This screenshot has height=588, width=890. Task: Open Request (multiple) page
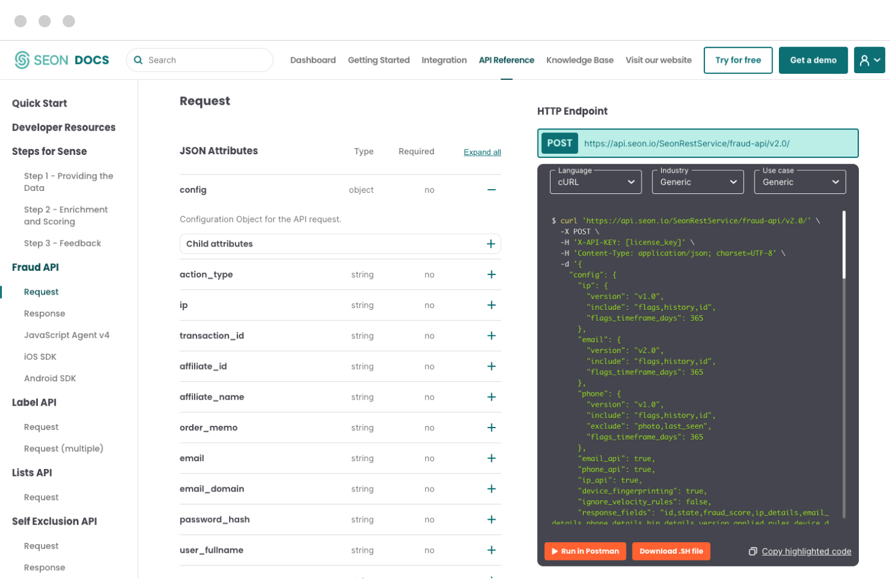pyautogui.click(x=63, y=448)
